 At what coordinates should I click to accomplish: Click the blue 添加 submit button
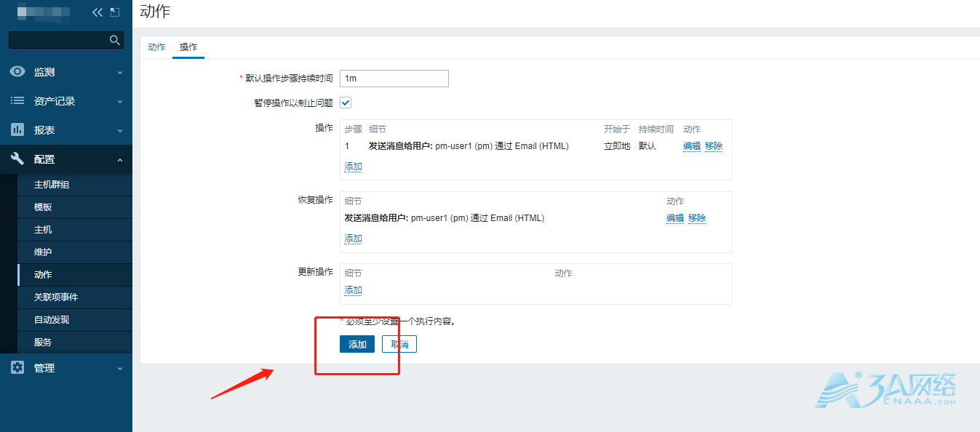pos(357,344)
